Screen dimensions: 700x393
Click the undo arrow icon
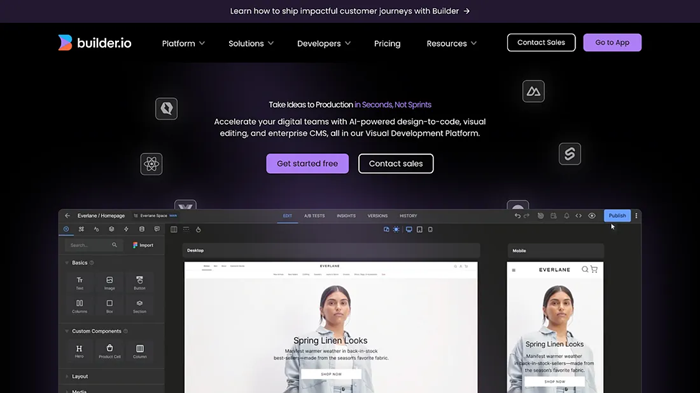(517, 216)
